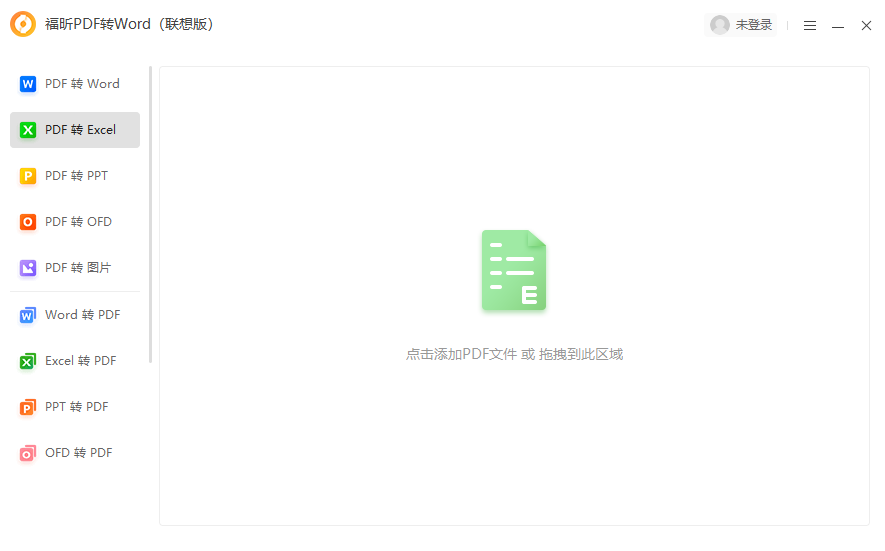Close the 福昕PDF转Word window
The width and height of the screenshot is (885, 551).
click(866, 25)
